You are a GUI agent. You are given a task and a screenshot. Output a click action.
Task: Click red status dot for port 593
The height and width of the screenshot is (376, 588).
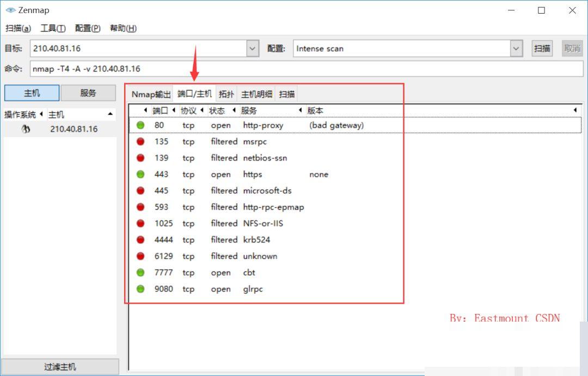click(140, 207)
